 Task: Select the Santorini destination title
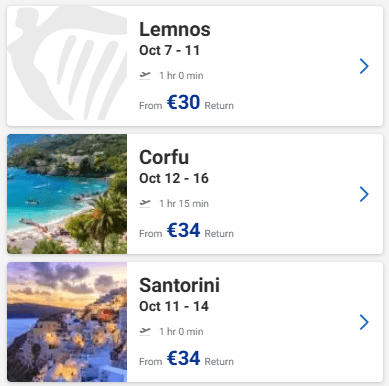pos(179,285)
